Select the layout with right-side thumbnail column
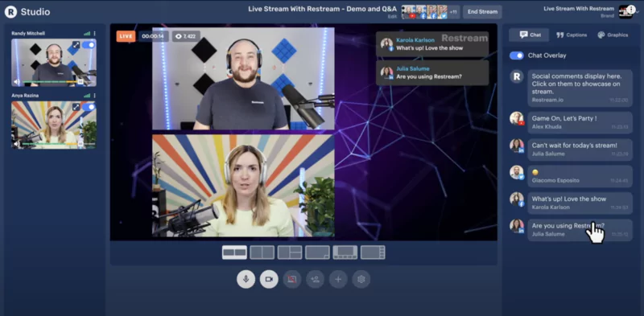The height and width of the screenshot is (316, 644). pos(373,252)
